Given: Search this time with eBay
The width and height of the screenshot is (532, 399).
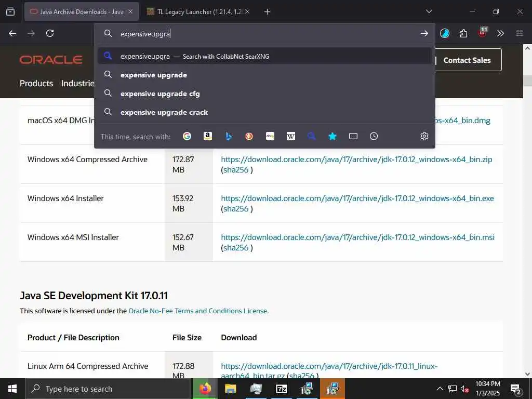Looking at the screenshot, I should (270, 137).
